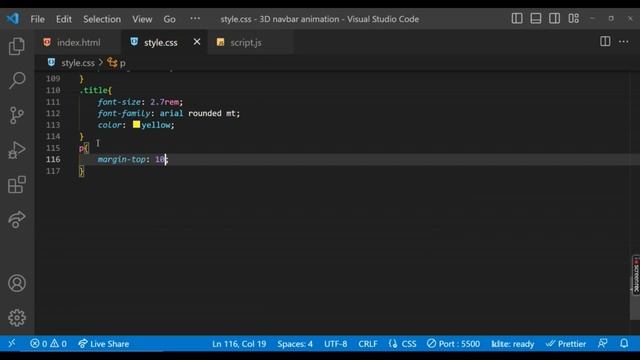Open the Accounts menu icon
The height and width of the screenshot is (360, 640).
tap(17, 283)
